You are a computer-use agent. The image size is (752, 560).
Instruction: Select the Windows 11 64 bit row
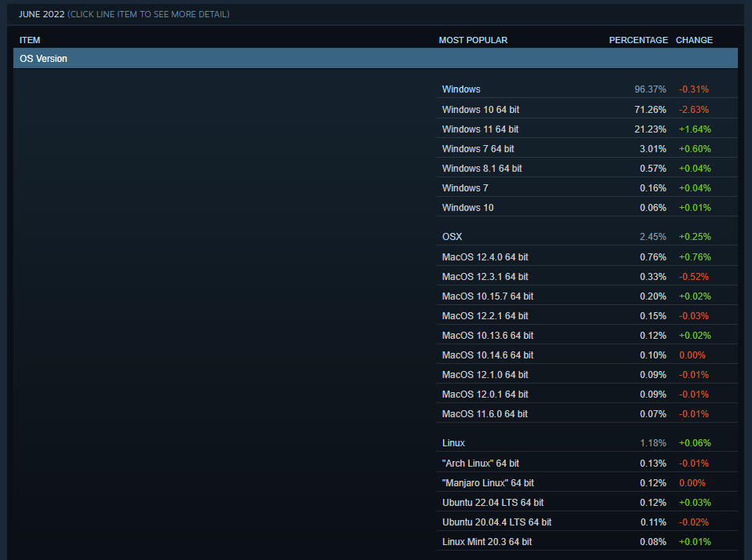pyautogui.click(x=587, y=129)
